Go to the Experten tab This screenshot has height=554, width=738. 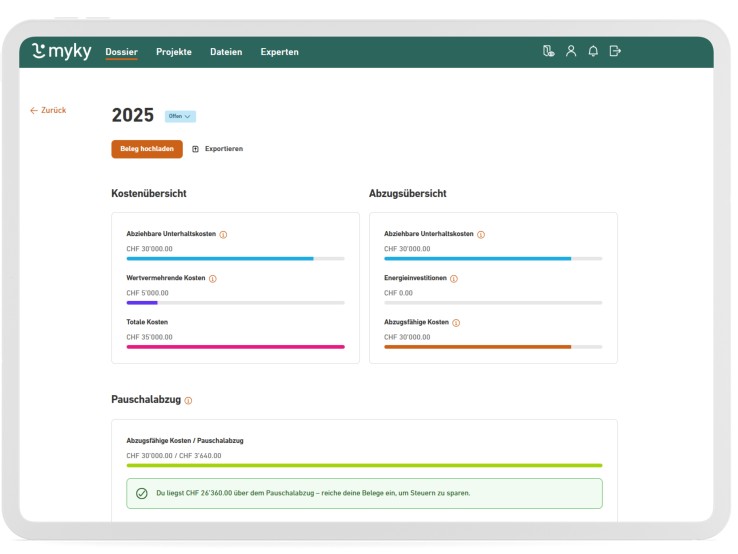tap(279, 52)
